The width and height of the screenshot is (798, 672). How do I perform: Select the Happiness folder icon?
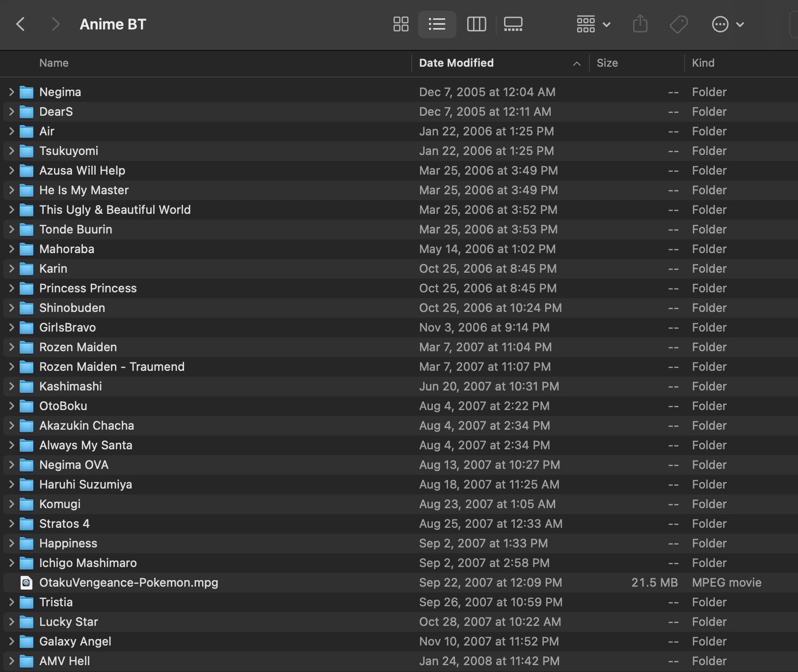(27, 543)
